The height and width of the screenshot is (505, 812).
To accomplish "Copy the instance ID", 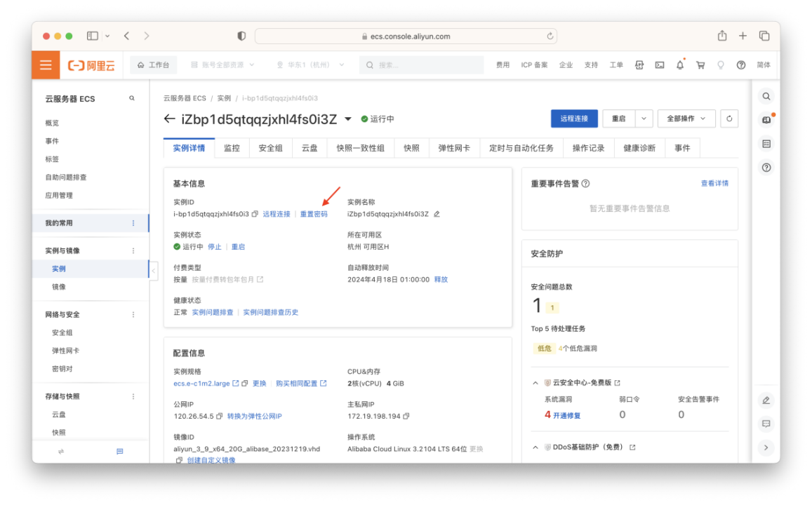I will tap(255, 214).
